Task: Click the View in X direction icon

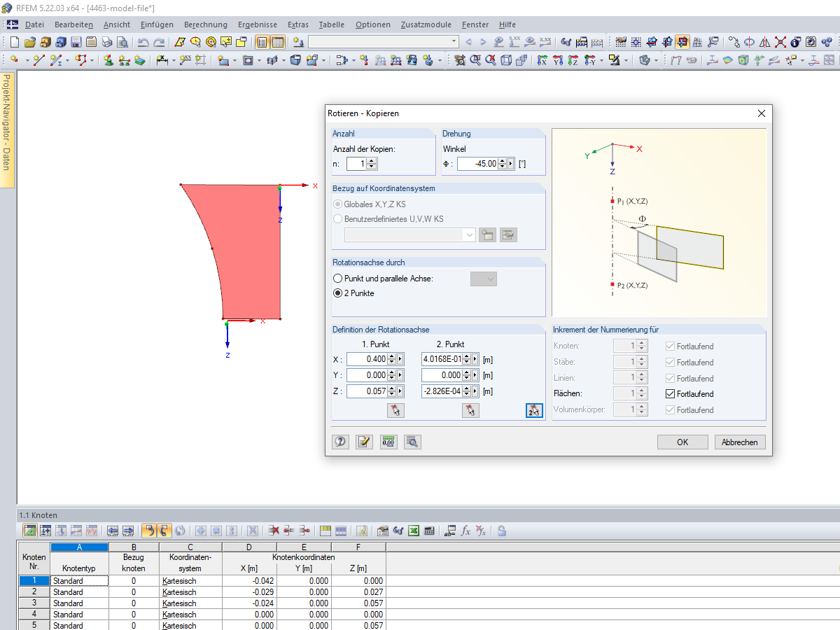Action: [x=542, y=60]
